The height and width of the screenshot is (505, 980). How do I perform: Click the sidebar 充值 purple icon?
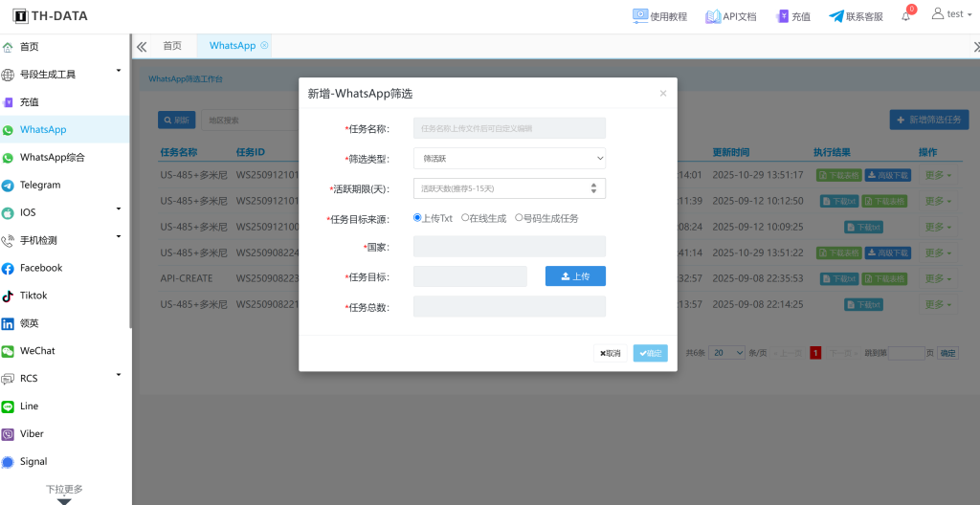8,102
